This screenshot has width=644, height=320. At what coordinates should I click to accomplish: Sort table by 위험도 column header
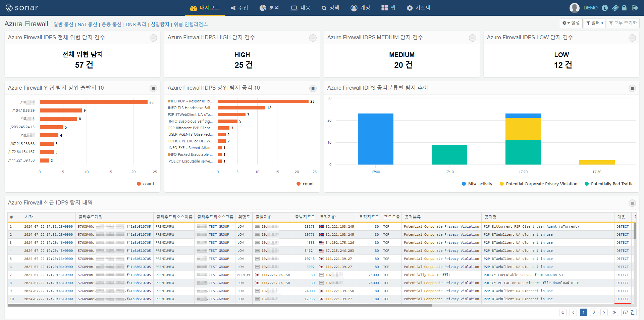pyautogui.click(x=244, y=217)
